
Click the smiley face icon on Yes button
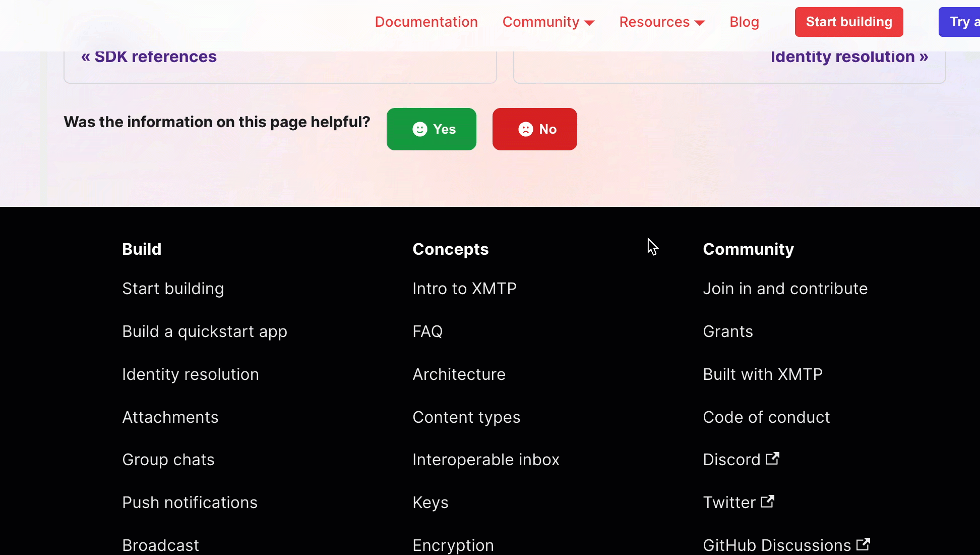tap(418, 129)
